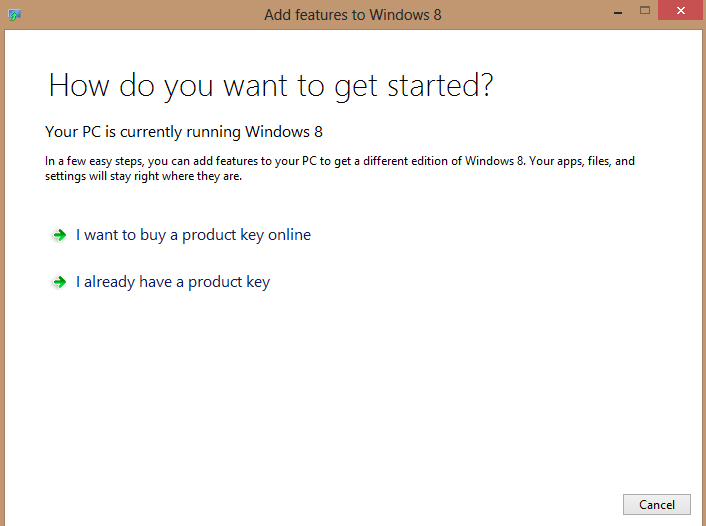Click the heading How do you want to get started?
This screenshot has width=706, height=526.
coord(271,86)
